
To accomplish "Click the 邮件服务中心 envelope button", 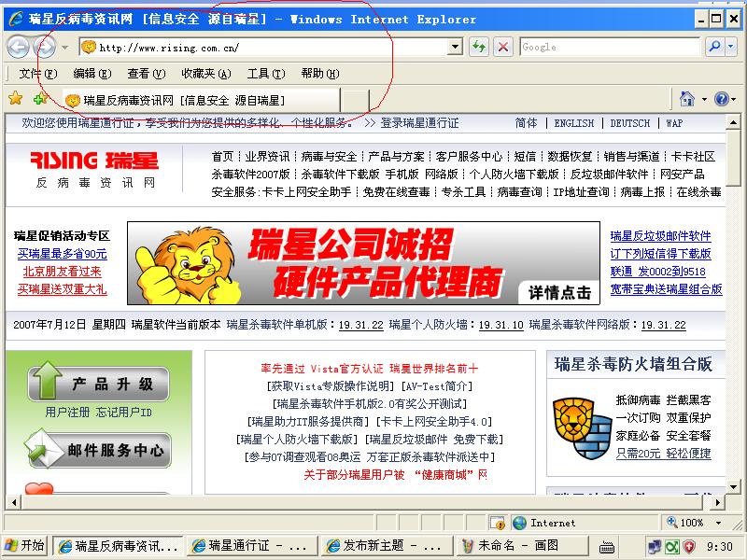I will tap(98, 448).
